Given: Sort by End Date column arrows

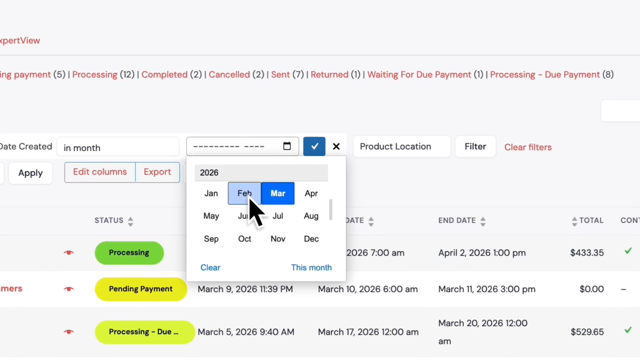Looking at the screenshot, I should click(x=483, y=221).
